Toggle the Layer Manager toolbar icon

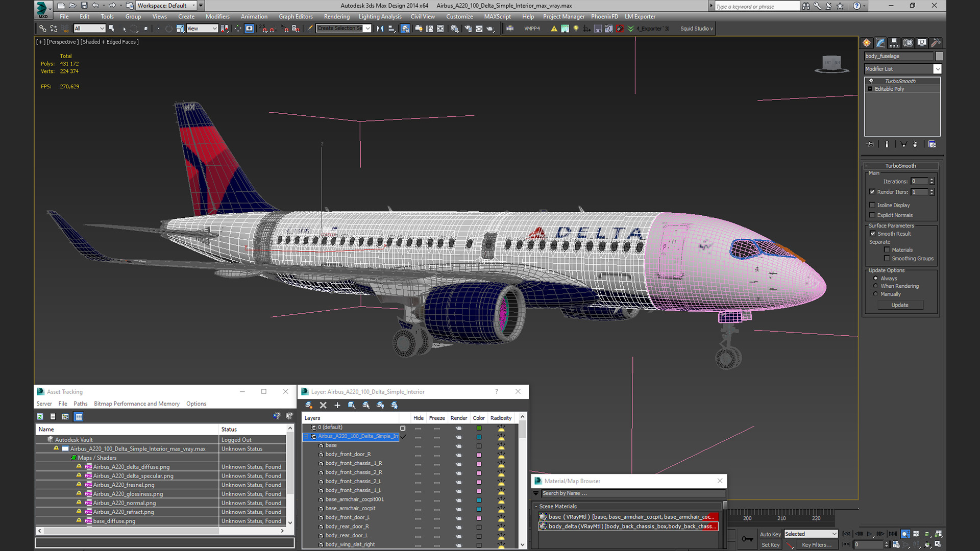coord(405,29)
